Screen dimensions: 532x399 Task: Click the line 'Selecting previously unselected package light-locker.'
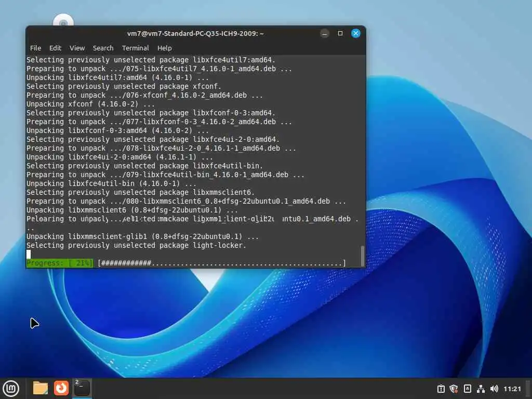pos(137,245)
